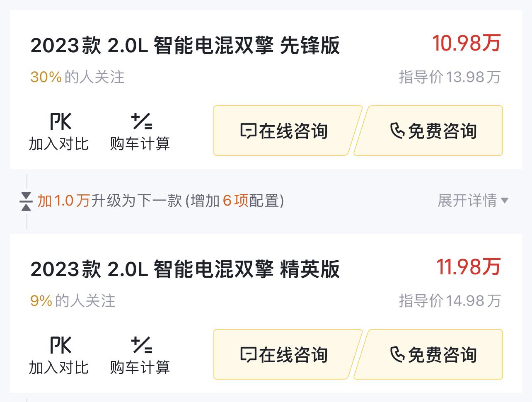The width and height of the screenshot is (532, 402).
Task: Click the 指导价 14.98万 guide price
Action: tap(450, 301)
